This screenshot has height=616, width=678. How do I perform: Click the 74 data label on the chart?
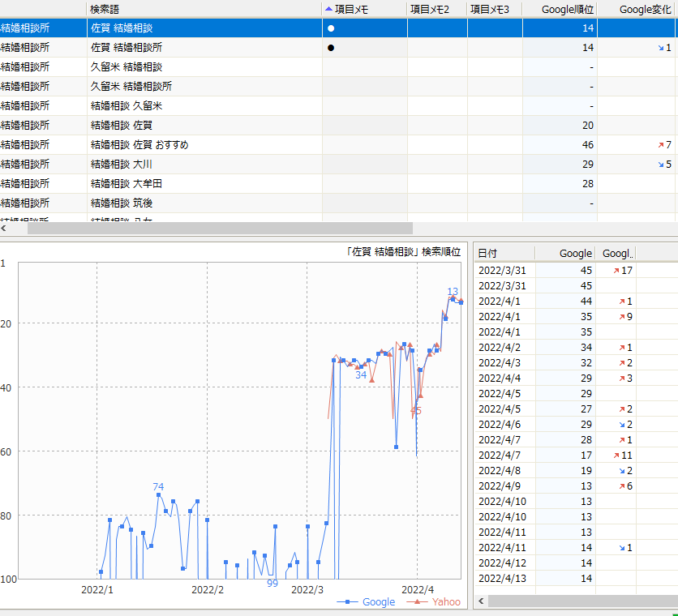pos(158,487)
